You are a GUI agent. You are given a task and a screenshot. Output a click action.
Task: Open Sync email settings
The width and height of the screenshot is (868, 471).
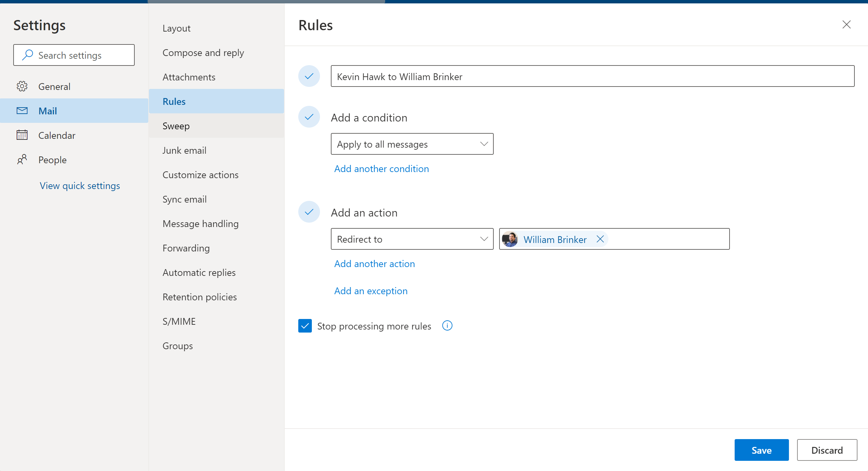216,199
